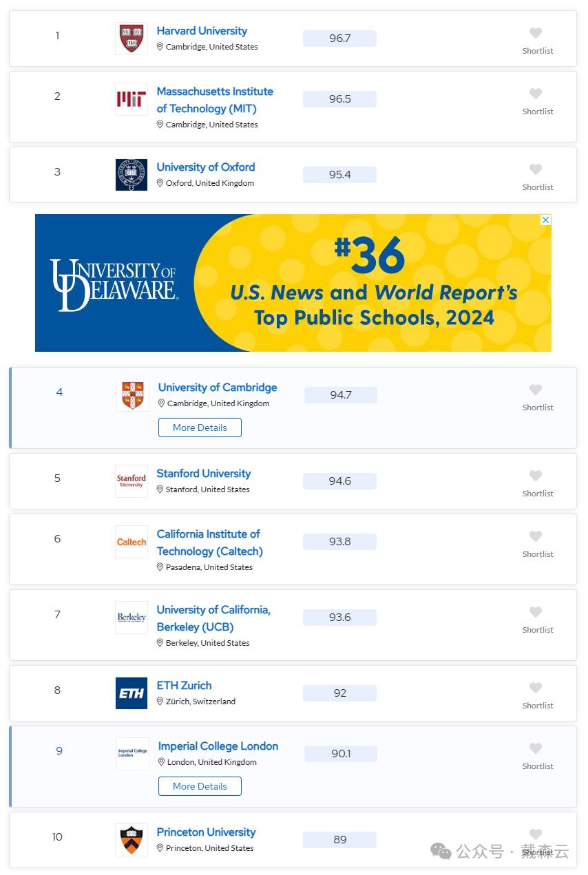Shortlist University of Cambridge heart icon
Screen dimensions: 588x875
pyautogui.click(x=536, y=390)
